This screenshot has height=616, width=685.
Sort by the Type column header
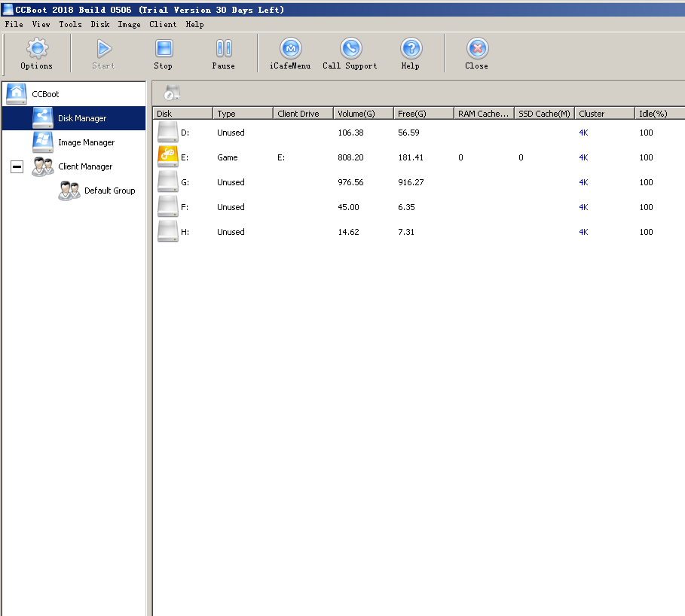click(243, 114)
